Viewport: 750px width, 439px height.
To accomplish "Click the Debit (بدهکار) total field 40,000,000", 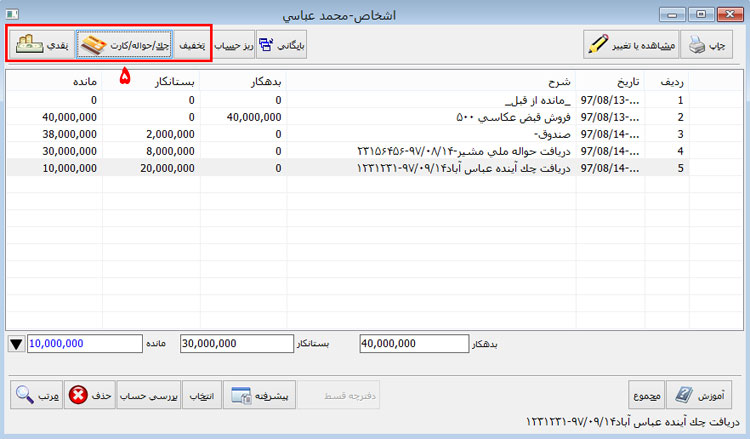I will (x=410, y=344).
